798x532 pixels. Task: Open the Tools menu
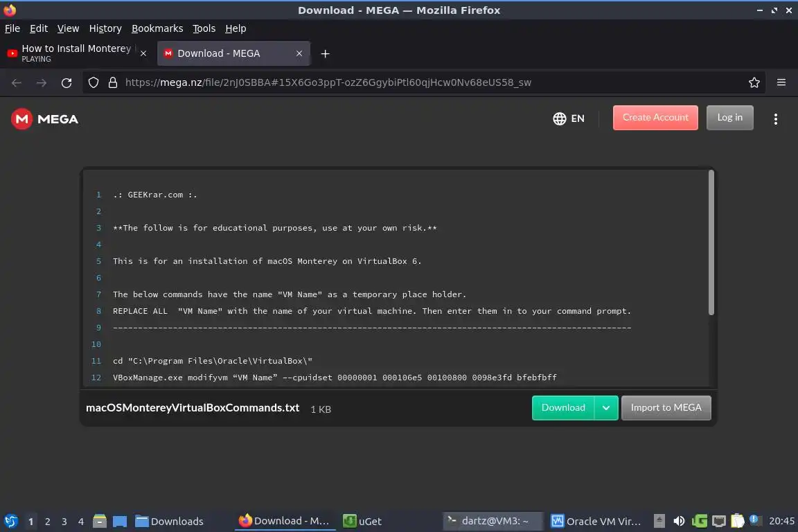click(x=204, y=28)
